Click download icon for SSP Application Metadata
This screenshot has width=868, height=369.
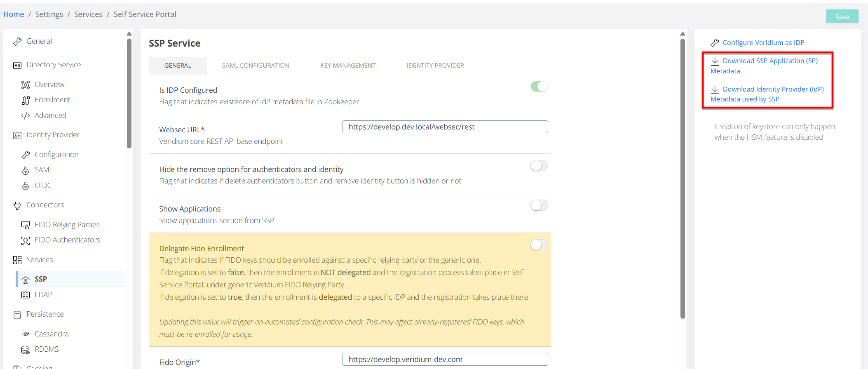(715, 61)
